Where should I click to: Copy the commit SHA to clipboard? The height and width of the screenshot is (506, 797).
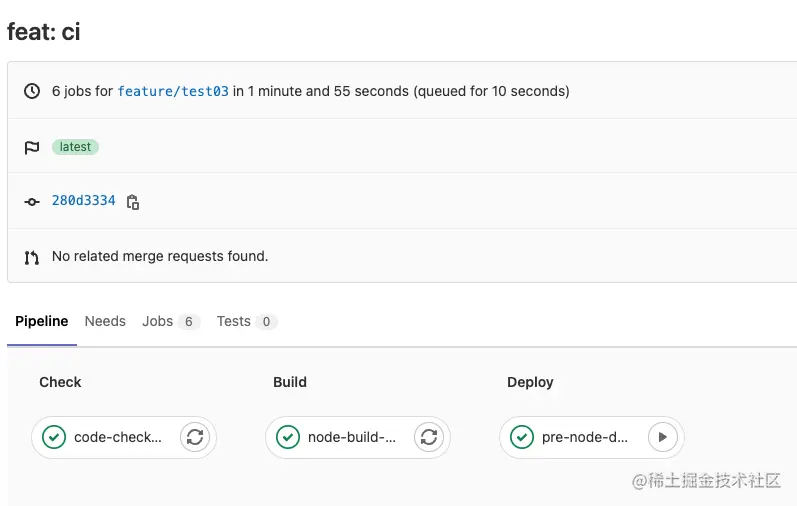pos(133,202)
